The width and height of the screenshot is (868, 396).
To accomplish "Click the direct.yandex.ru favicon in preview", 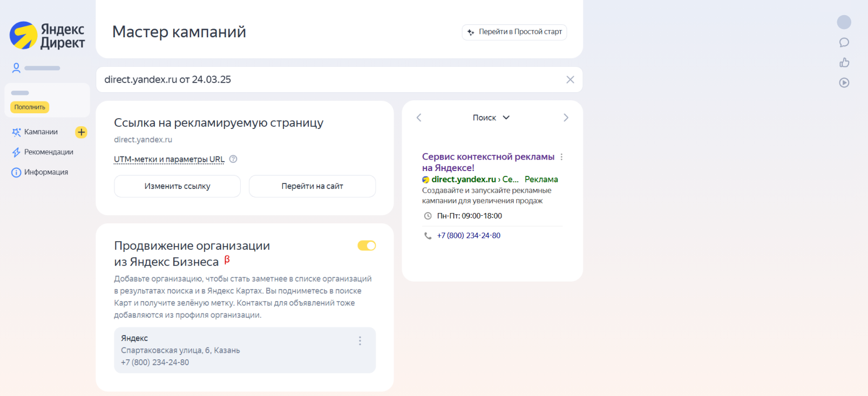I will tap(426, 180).
